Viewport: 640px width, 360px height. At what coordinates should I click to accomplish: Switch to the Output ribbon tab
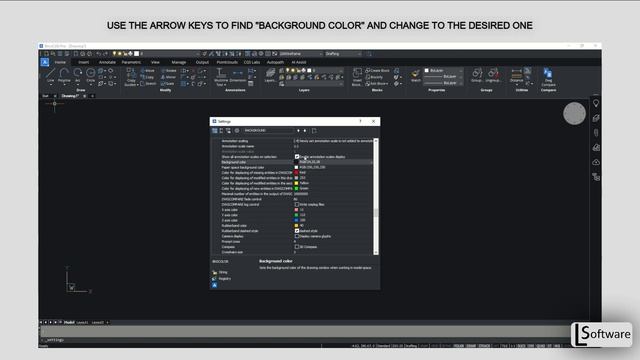click(202, 62)
